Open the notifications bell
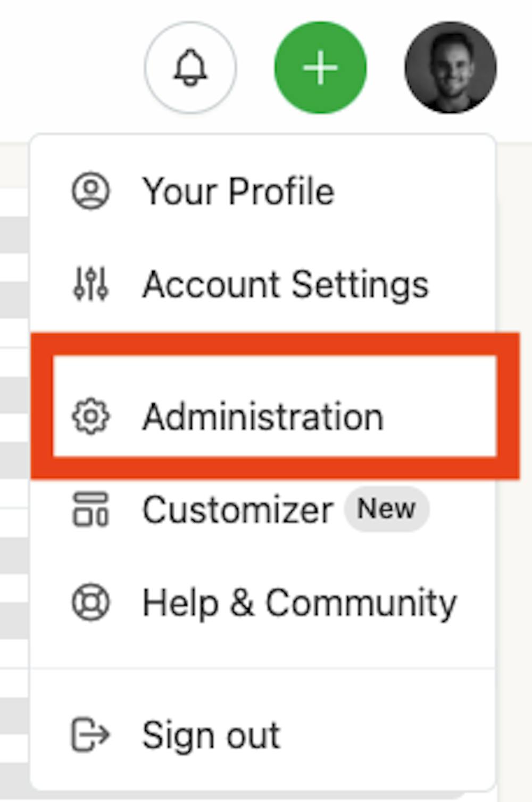This screenshot has height=802, width=532. tap(190, 68)
